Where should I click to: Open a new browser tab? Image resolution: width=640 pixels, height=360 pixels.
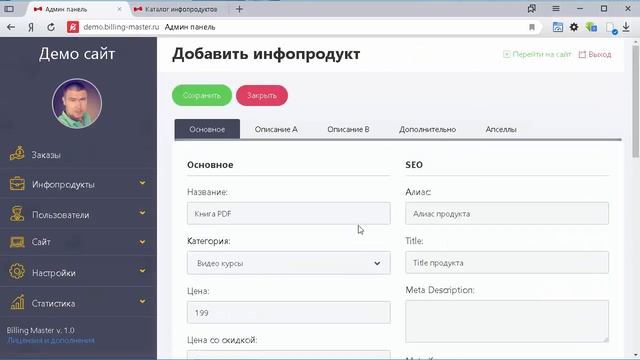coord(239,9)
